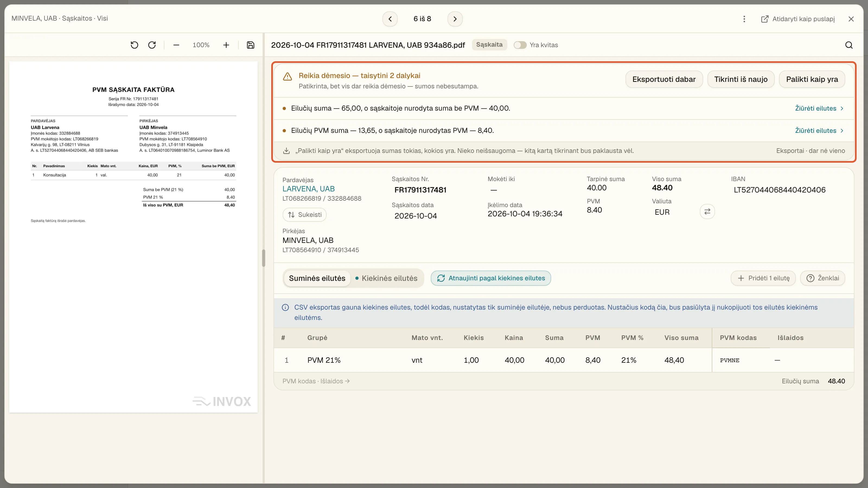Rotate the PDF clockwise

[152, 45]
